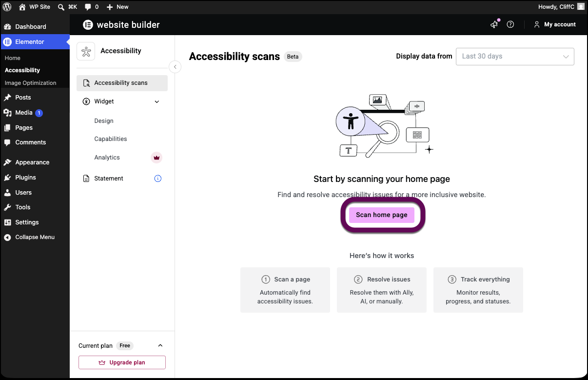Click the Analytics premium crown icon

pyautogui.click(x=157, y=158)
